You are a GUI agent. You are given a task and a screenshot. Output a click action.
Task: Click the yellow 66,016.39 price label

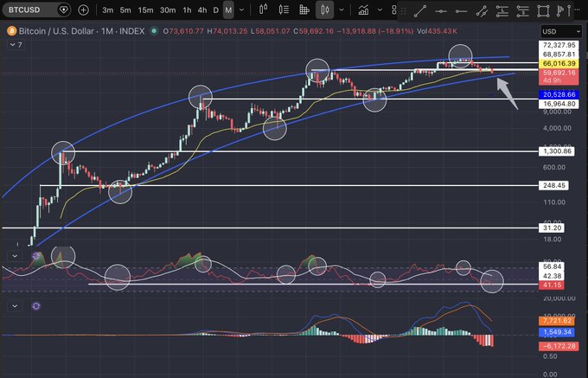click(x=559, y=63)
